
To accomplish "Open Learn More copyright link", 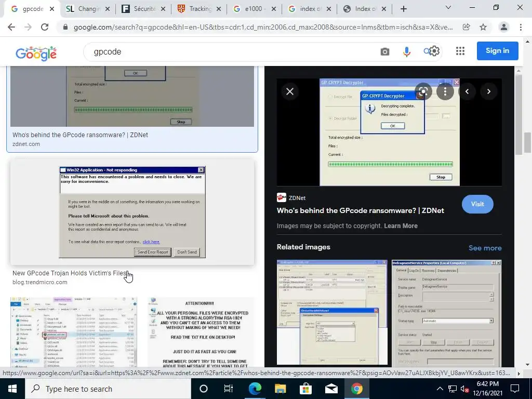I will 401,226.
